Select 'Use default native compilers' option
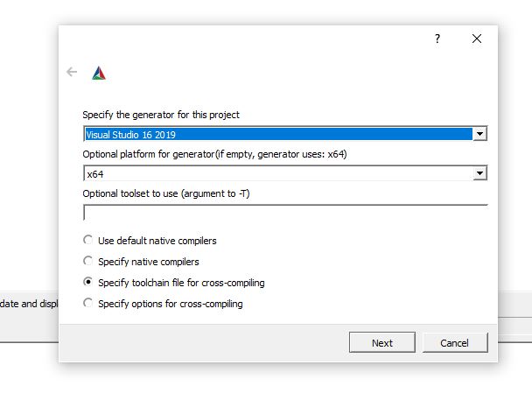 pyautogui.click(x=87, y=240)
